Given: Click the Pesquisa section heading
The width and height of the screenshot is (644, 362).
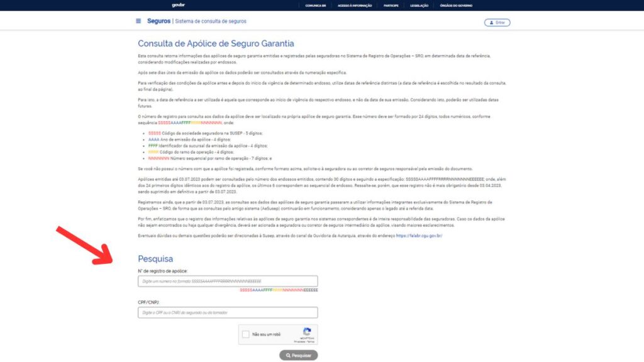Looking at the screenshot, I should (x=155, y=259).
